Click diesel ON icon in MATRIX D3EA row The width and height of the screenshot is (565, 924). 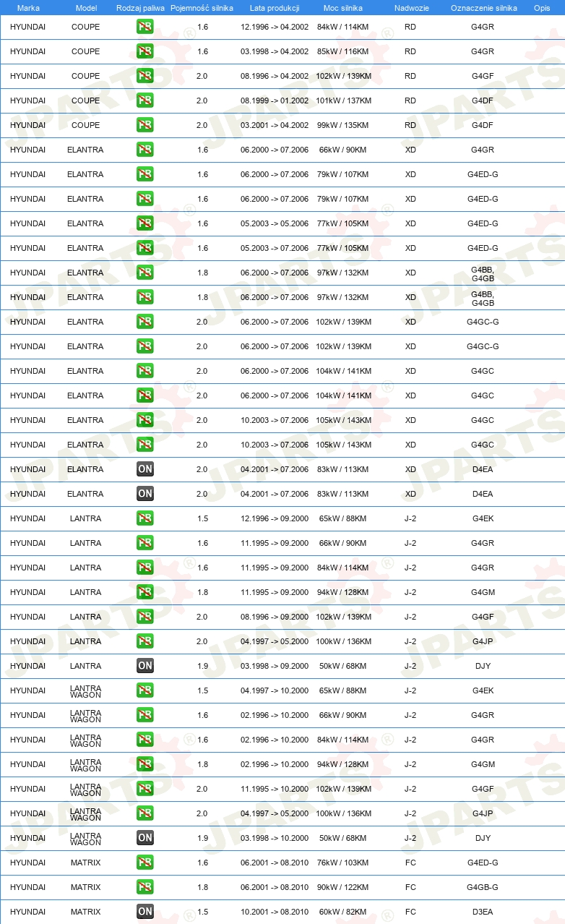point(145,912)
